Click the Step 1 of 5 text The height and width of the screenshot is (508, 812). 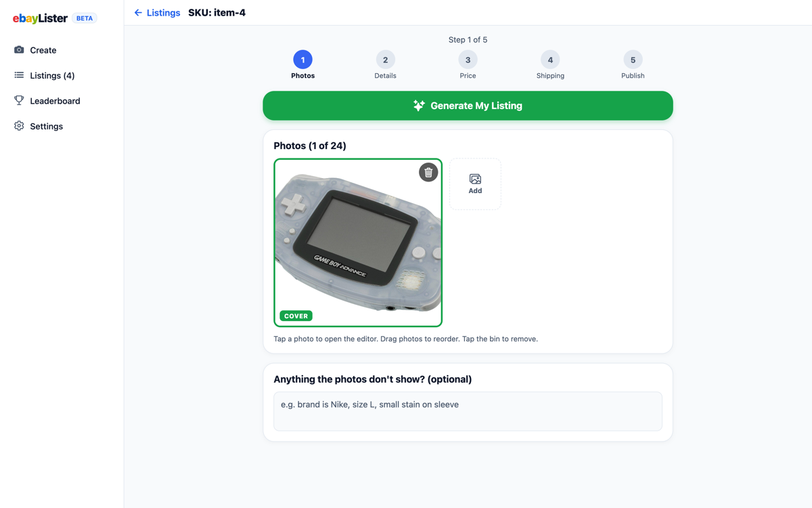click(468, 40)
